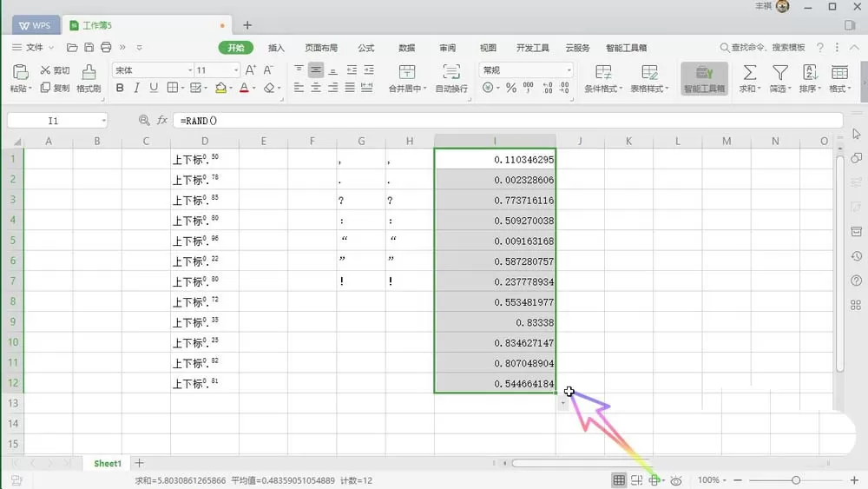Increase font size with A+ icon
Image resolution: width=868 pixels, height=489 pixels.
[250, 69]
